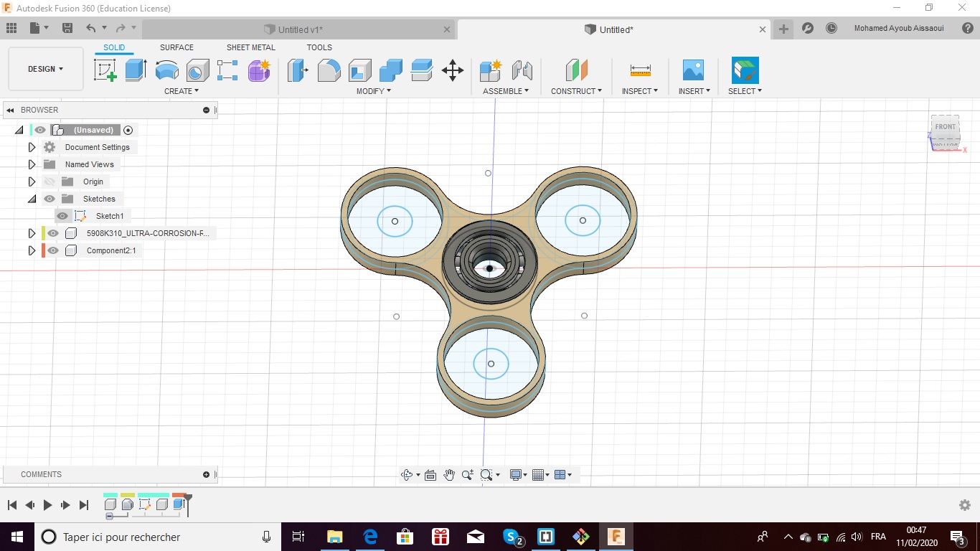Click the Insert image icon
This screenshot has height=551, width=980.
(693, 70)
